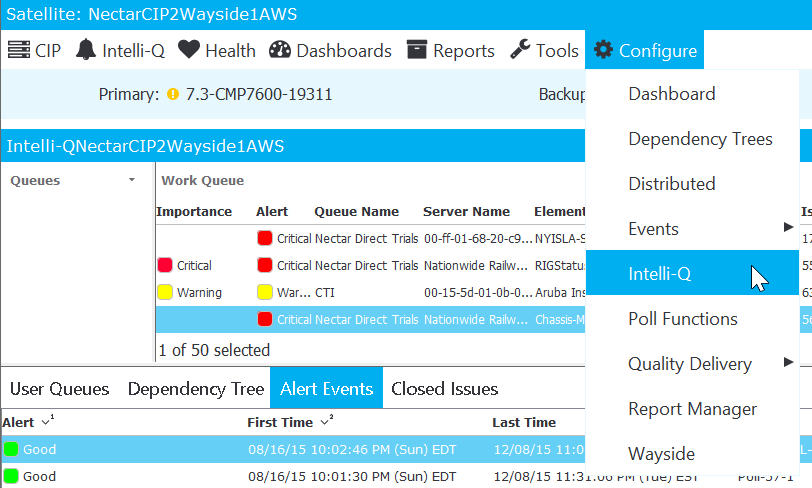Click the Tools wrench icon
The height and width of the screenshot is (488, 812).
[520, 49]
